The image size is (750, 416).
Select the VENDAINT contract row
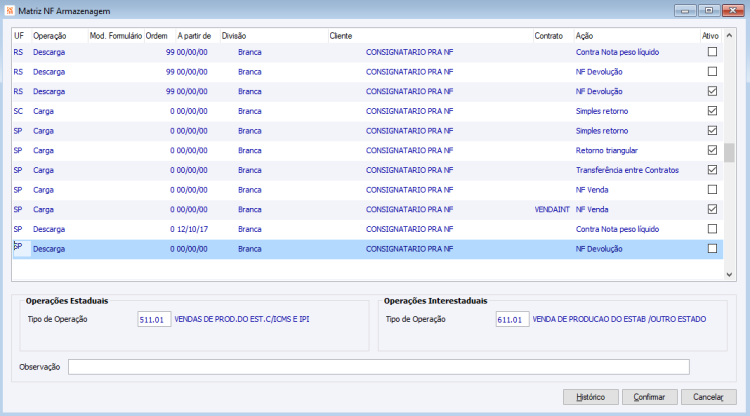(x=367, y=209)
